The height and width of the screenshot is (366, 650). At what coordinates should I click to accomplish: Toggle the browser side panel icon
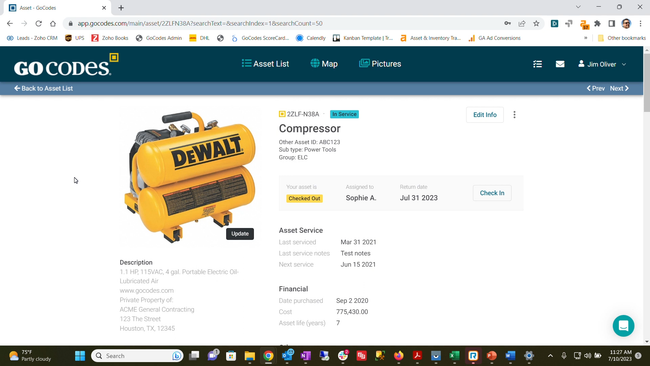click(611, 24)
